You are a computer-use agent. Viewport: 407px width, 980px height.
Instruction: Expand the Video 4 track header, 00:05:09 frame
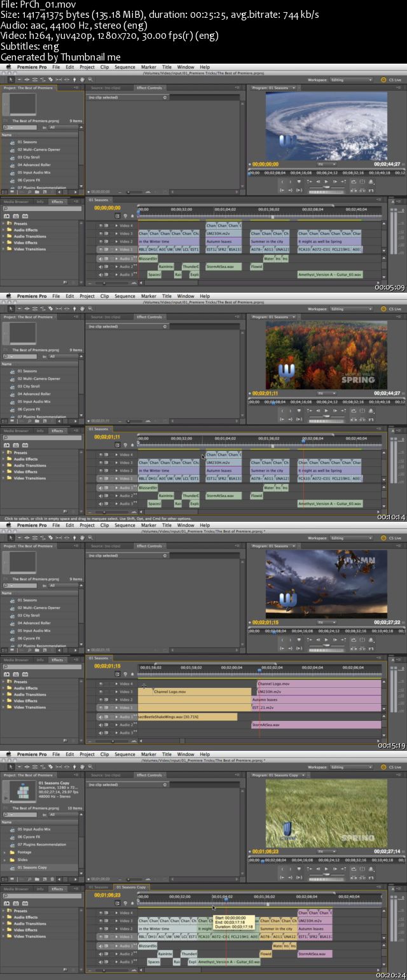click(x=116, y=225)
